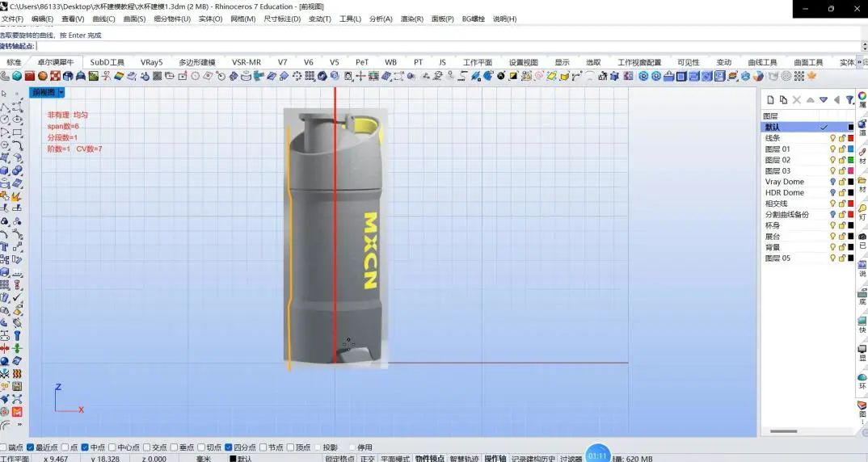Click the text 'T' tool in the left toolbar

click(x=4, y=247)
